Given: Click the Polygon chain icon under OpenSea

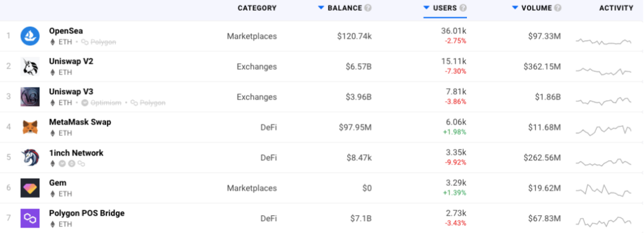Looking at the screenshot, I should (85, 42).
